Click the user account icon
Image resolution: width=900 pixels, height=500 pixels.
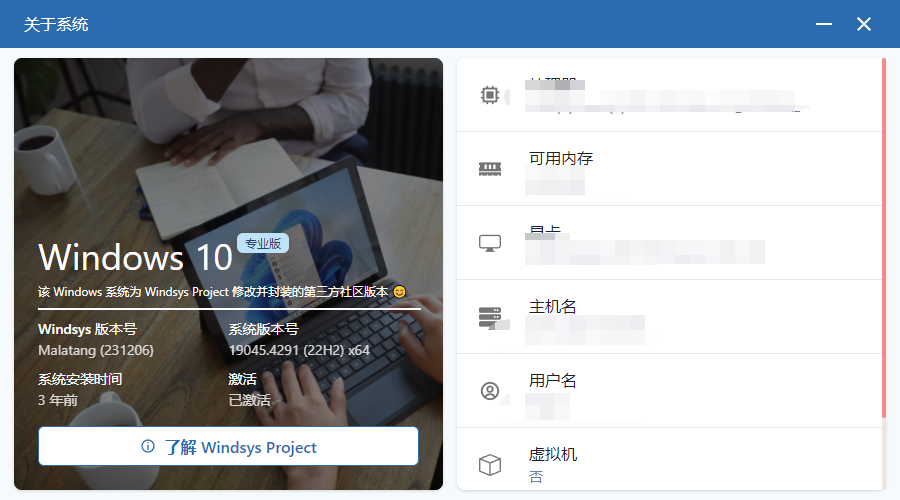(x=490, y=391)
